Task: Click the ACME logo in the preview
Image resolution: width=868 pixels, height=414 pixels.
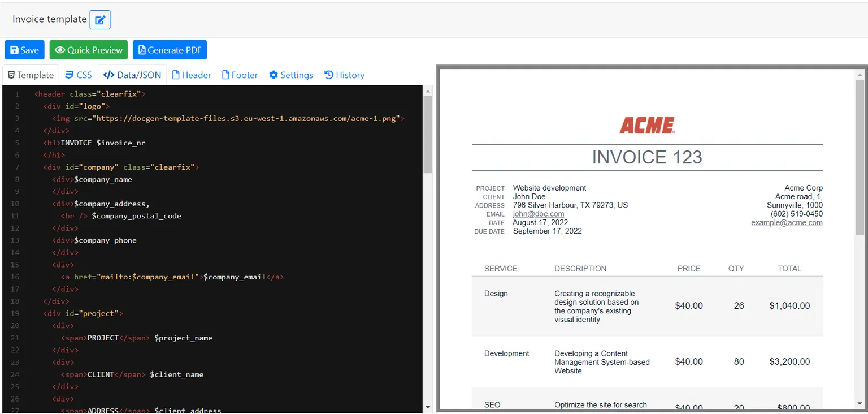Action: tap(647, 126)
